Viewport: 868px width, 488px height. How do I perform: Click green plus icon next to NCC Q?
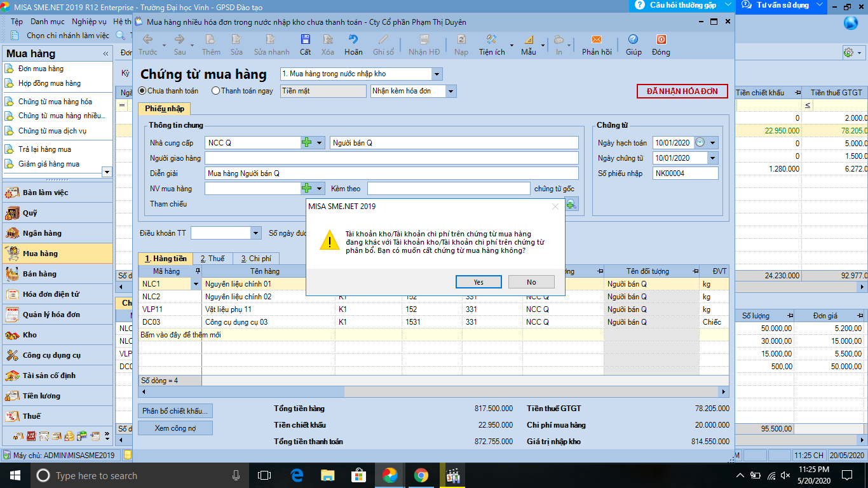coord(307,143)
